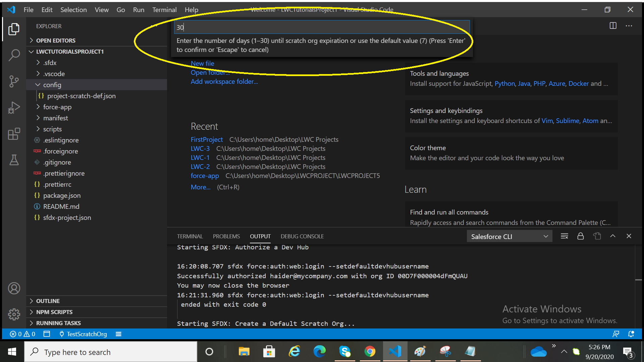Open the FirstProject recent link
Screen dimensions: 644x362
(206, 139)
